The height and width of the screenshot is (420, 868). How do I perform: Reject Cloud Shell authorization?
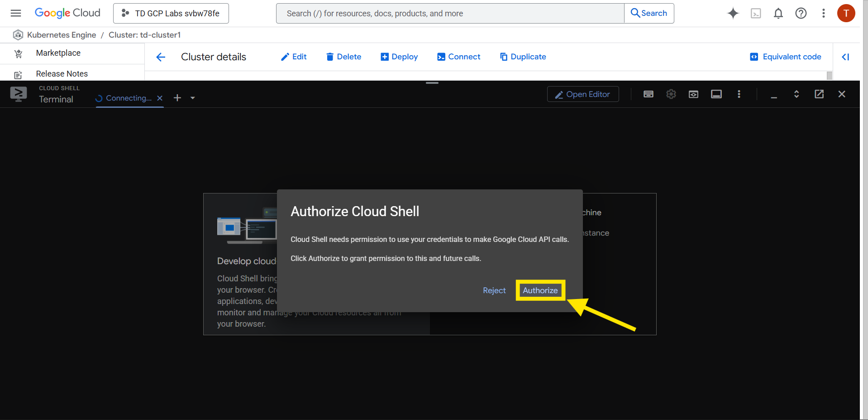pyautogui.click(x=494, y=290)
